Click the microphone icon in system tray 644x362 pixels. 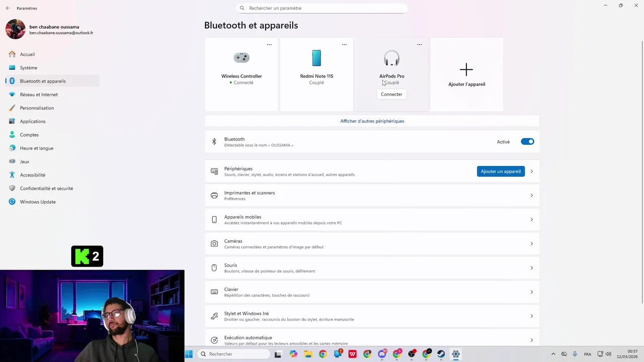click(x=575, y=354)
